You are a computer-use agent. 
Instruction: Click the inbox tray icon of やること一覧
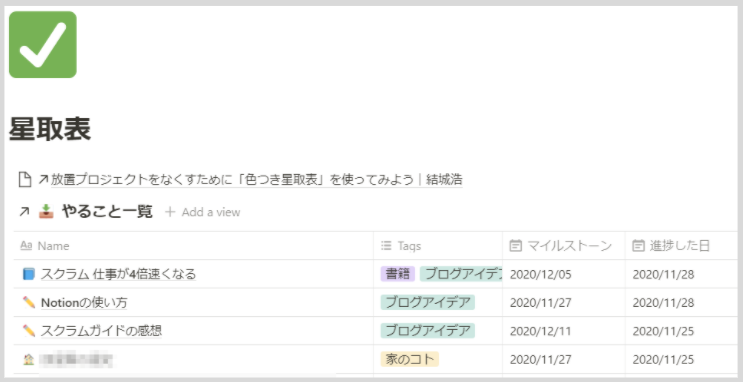coord(46,211)
